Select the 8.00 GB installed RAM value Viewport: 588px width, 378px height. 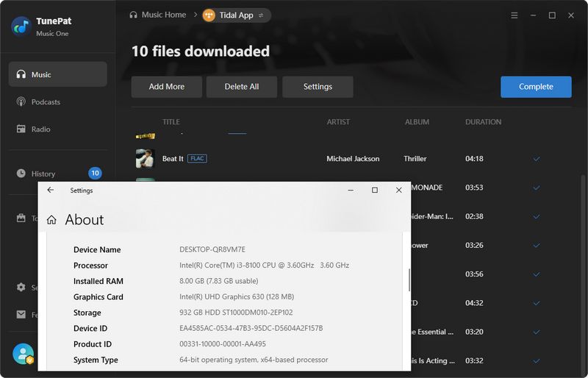coord(218,281)
